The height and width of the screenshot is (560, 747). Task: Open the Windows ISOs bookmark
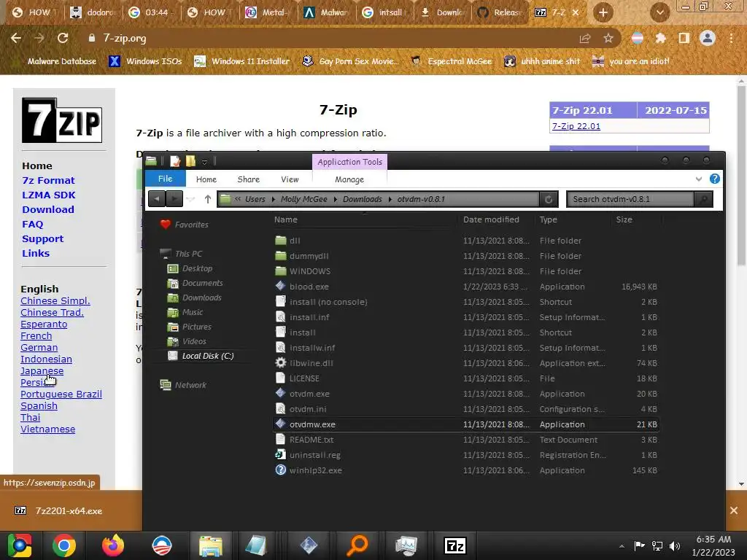click(x=146, y=61)
